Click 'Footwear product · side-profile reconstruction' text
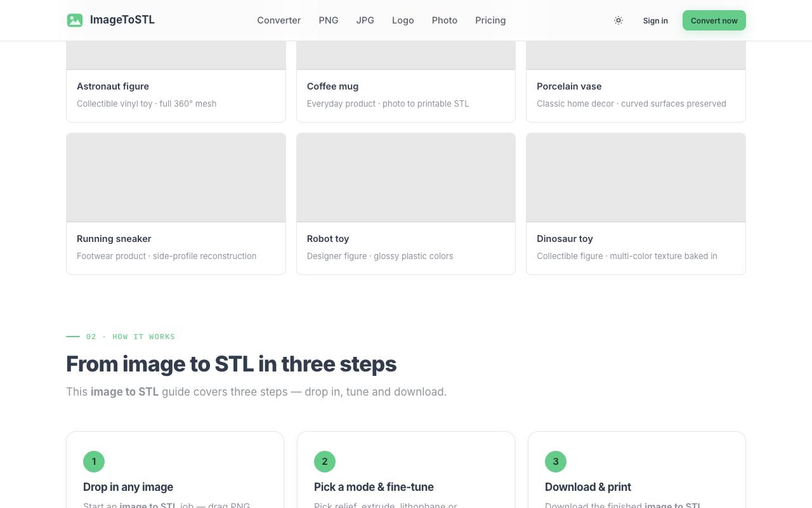This screenshot has width=812, height=508. [167, 256]
